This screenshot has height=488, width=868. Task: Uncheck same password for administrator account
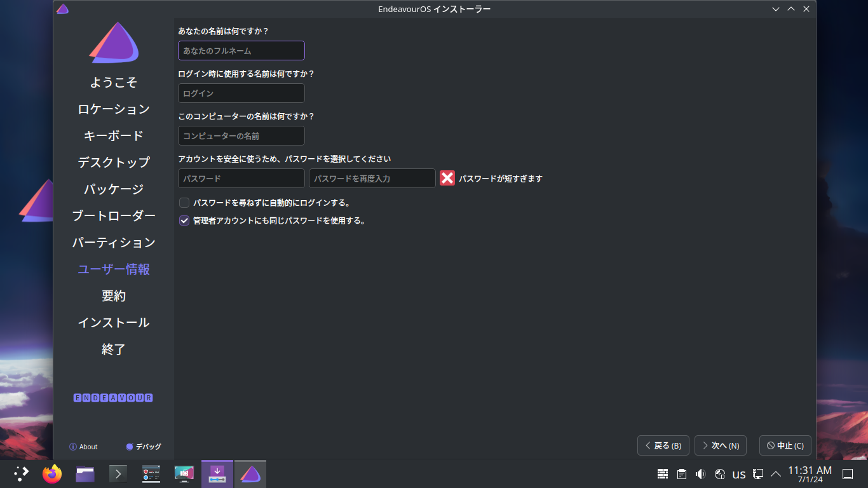[x=184, y=220]
